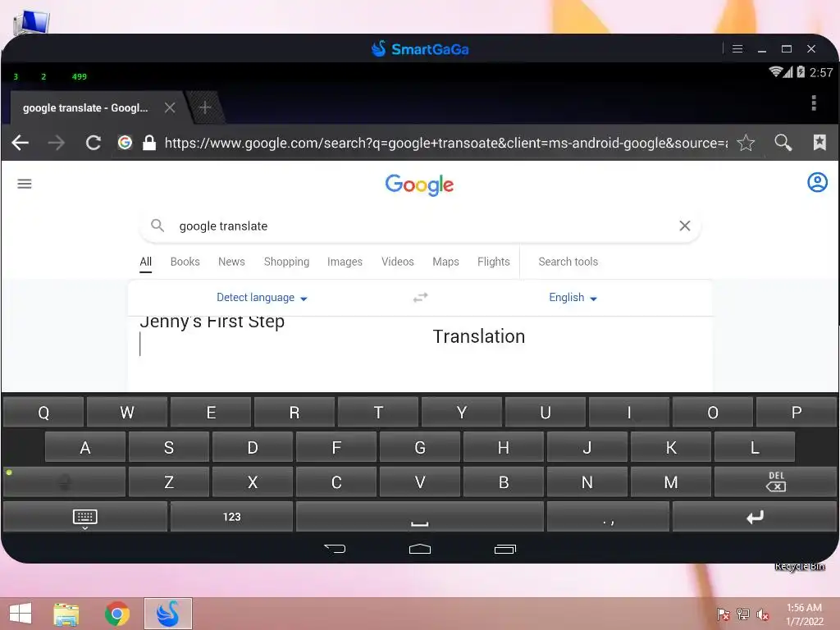This screenshot has width=840, height=630.
Task: Switch to the Flights tab
Action: click(x=493, y=262)
